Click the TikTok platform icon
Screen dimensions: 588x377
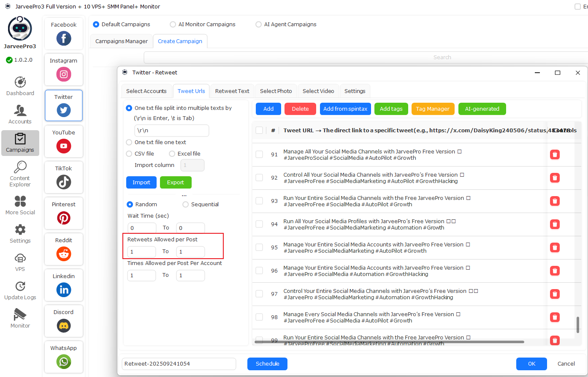(64, 182)
